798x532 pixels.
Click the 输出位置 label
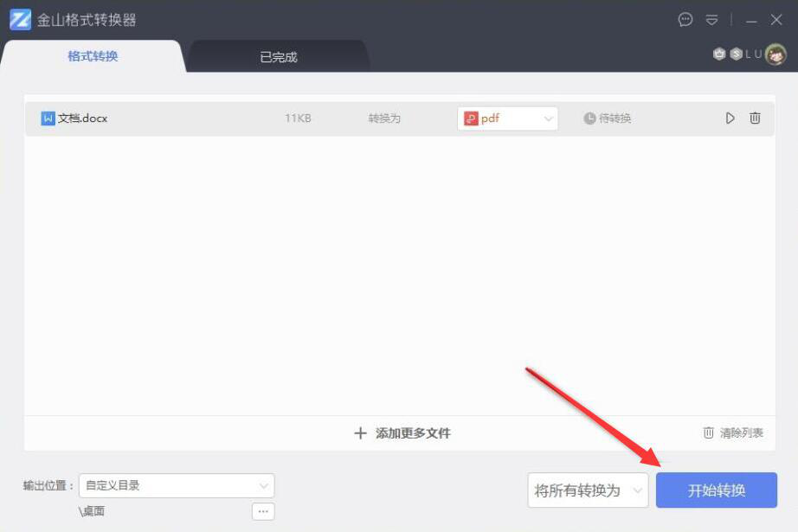(48, 485)
